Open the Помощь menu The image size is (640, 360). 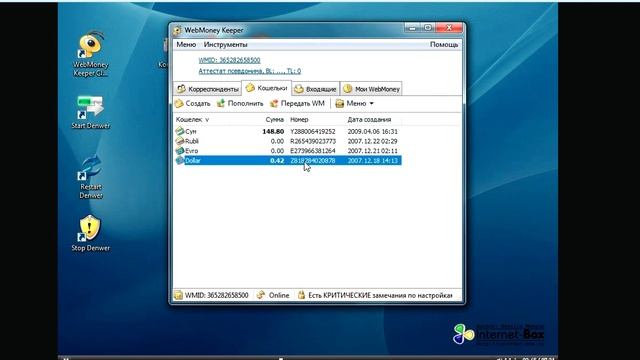tap(444, 44)
